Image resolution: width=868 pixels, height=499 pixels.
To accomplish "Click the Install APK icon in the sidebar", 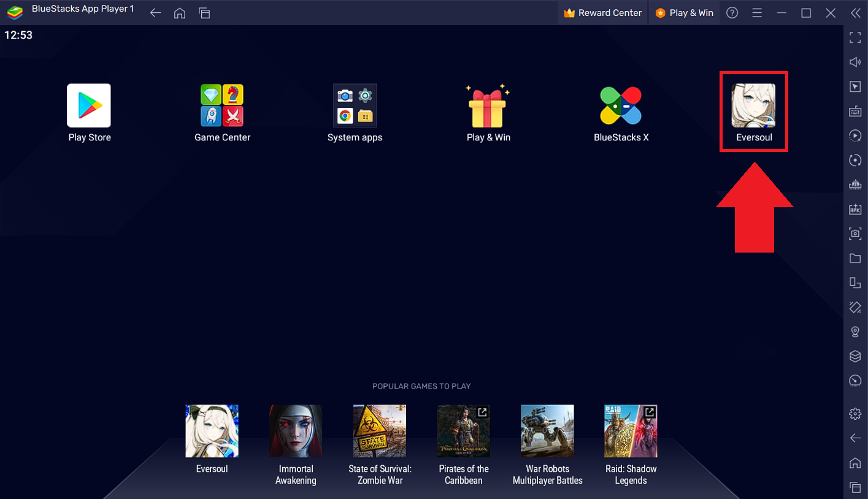I will (x=855, y=209).
